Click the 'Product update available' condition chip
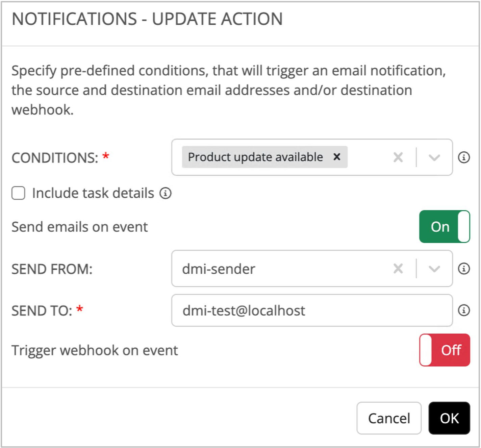This screenshot has width=481, height=448. pyautogui.click(x=255, y=157)
